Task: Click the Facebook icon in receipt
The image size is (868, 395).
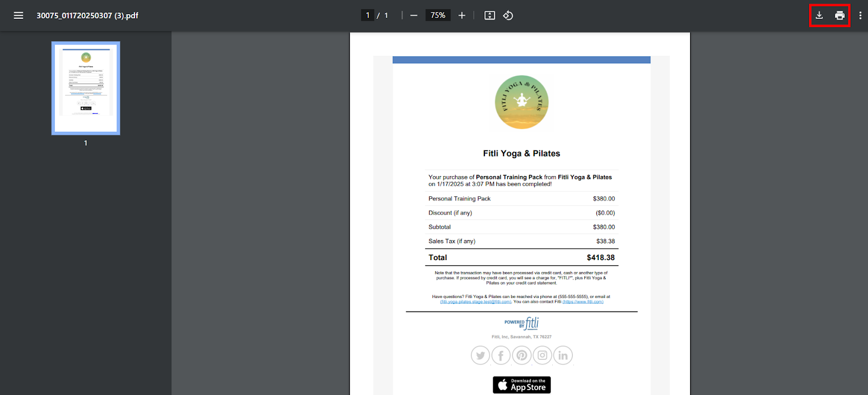Action: (x=501, y=355)
